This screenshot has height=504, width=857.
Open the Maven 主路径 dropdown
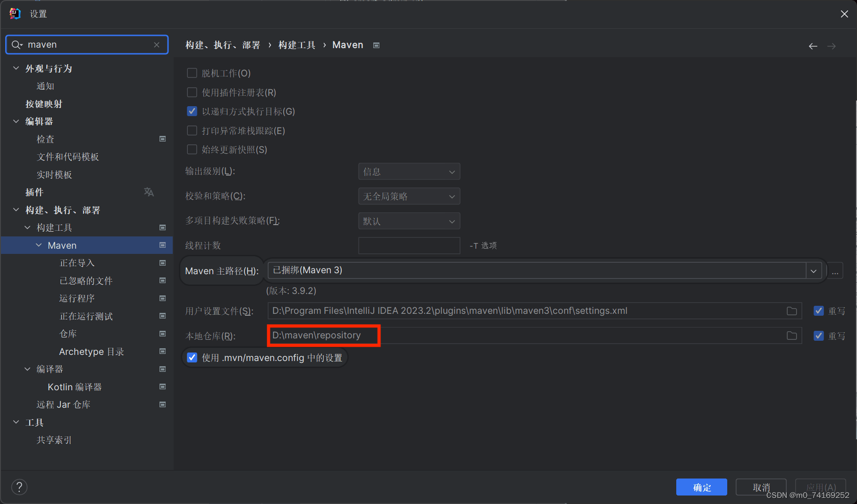coord(814,270)
